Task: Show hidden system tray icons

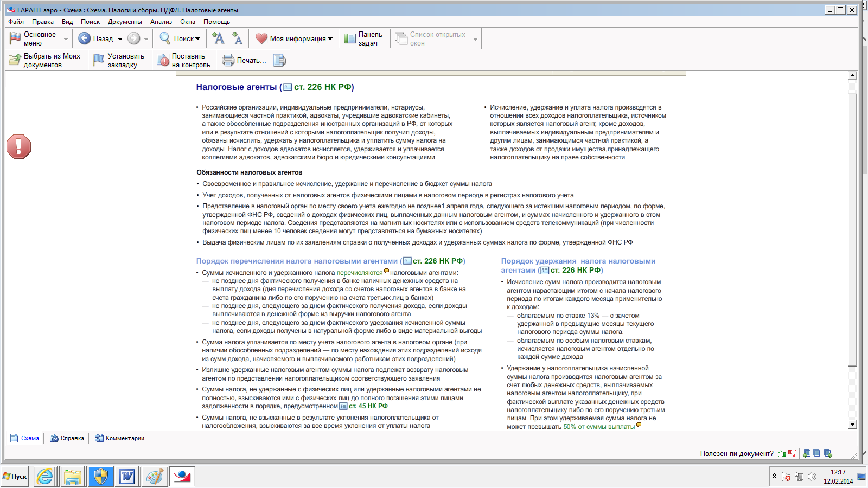Action: (774, 477)
